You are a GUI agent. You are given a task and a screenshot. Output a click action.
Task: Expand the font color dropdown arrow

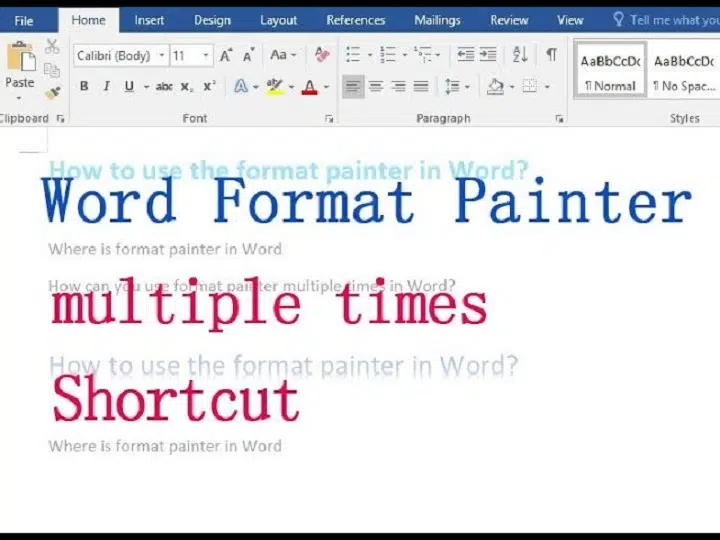click(326, 87)
